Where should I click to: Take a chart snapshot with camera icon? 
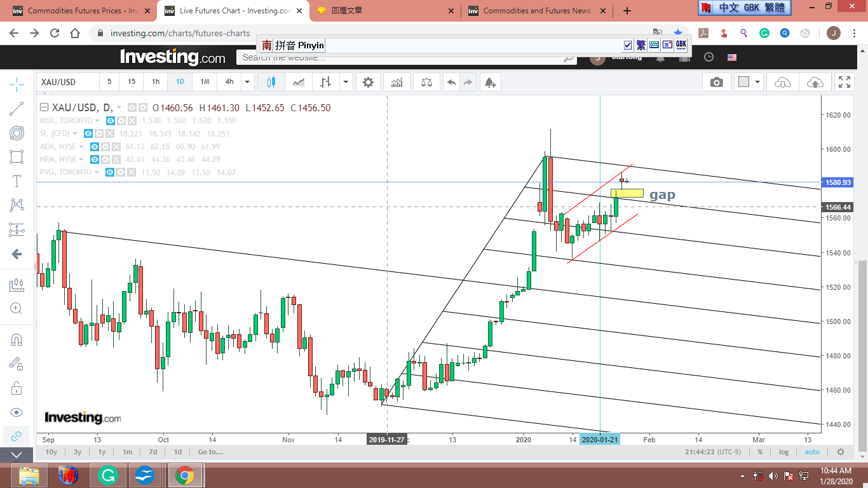coord(716,82)
